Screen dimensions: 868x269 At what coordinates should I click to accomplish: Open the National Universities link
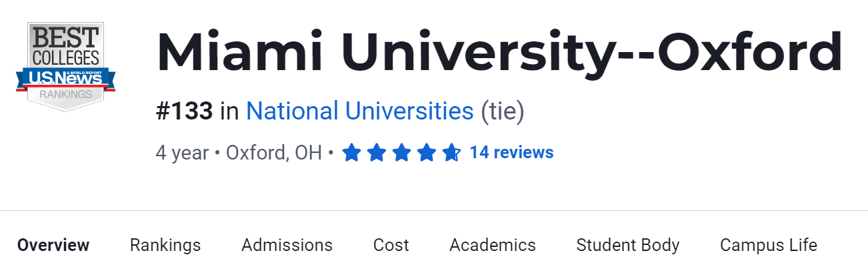[x=360, y=111]
